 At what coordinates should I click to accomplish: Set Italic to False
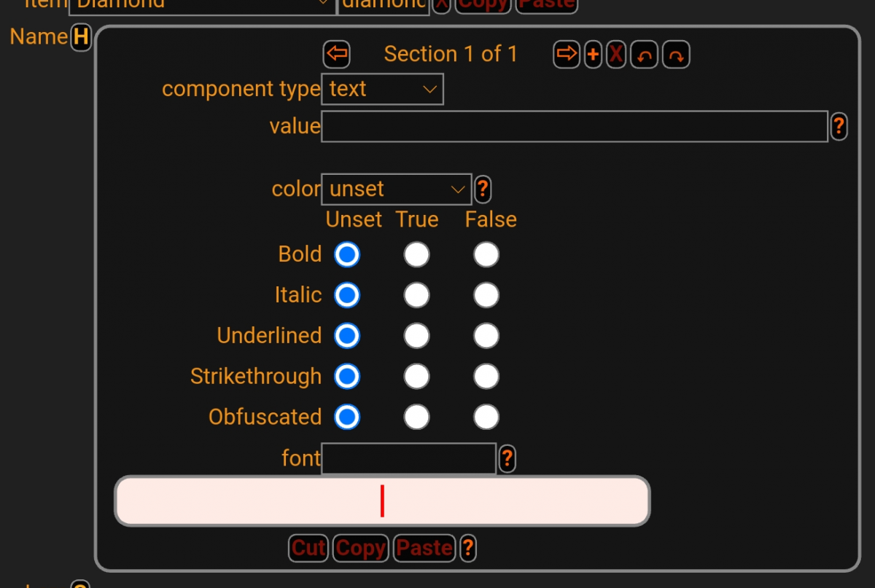486,296
